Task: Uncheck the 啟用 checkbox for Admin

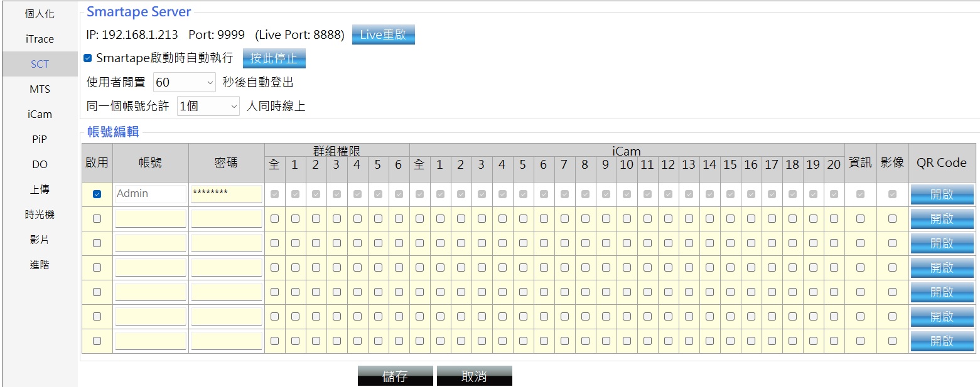Action: click(97, 194)
